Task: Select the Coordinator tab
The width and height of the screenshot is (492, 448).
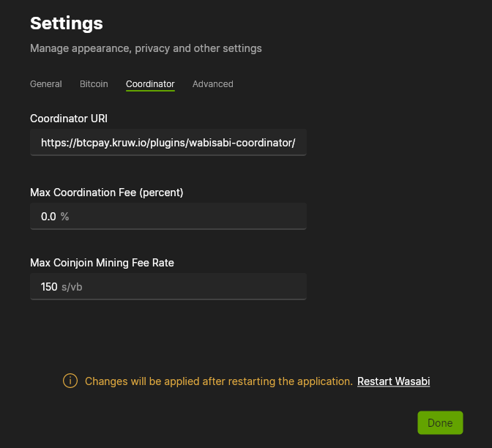Action: (150, 84)
